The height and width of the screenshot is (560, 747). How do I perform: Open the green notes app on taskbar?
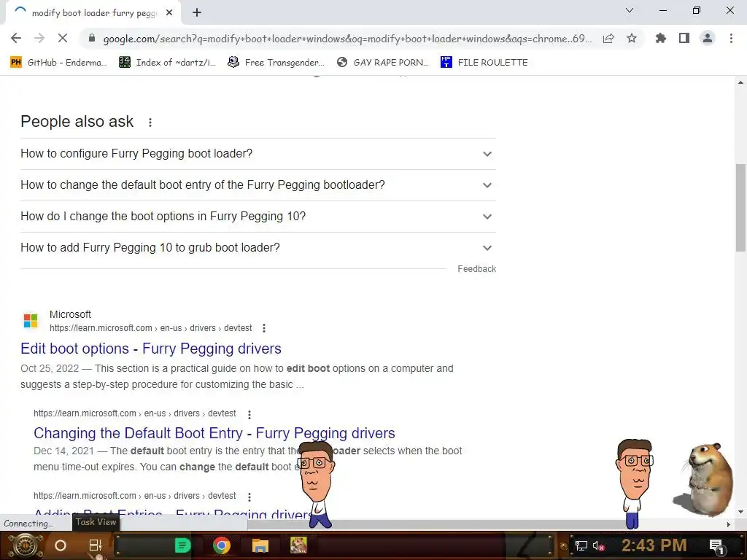tap(182, 545)
